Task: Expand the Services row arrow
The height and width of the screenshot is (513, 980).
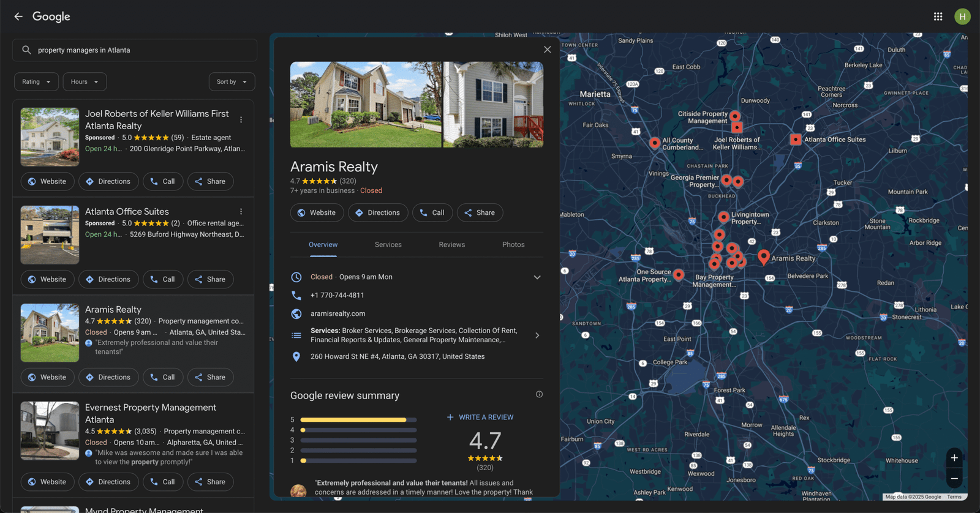Action: 537,335
